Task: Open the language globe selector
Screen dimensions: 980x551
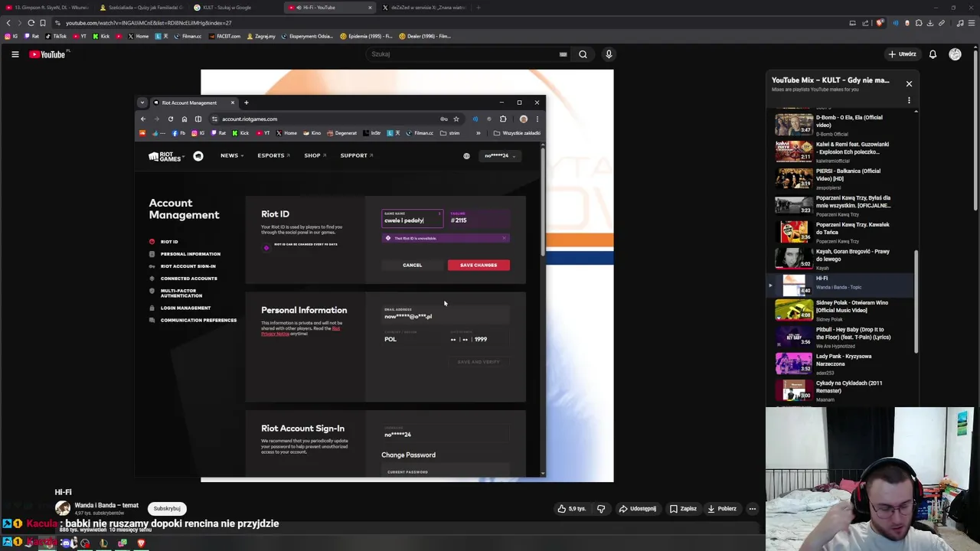Action: pos(466,156)
